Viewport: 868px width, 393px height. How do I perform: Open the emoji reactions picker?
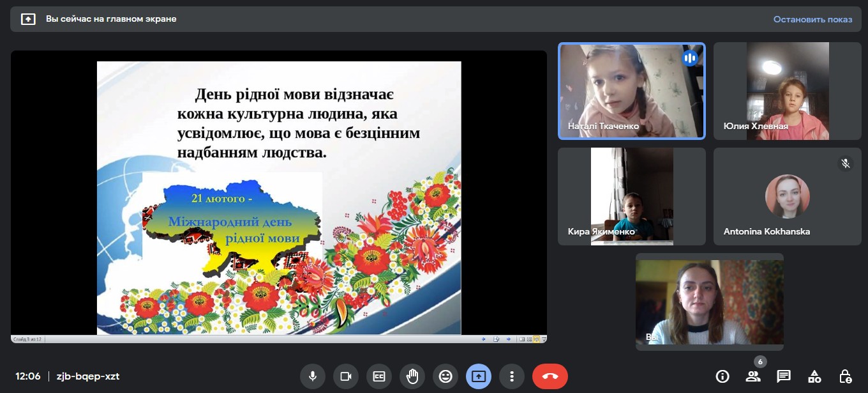pyautogui.click(x=445, y=376)
